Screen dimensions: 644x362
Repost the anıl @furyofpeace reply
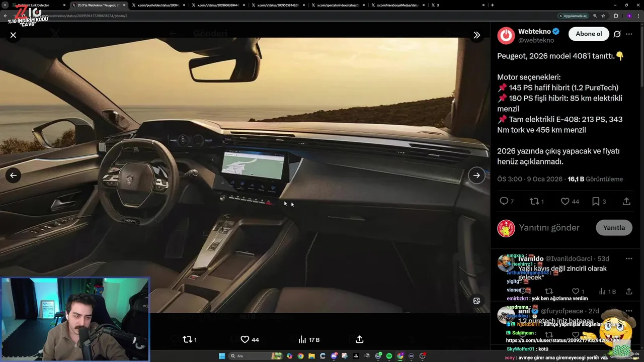tap(549, 334)
